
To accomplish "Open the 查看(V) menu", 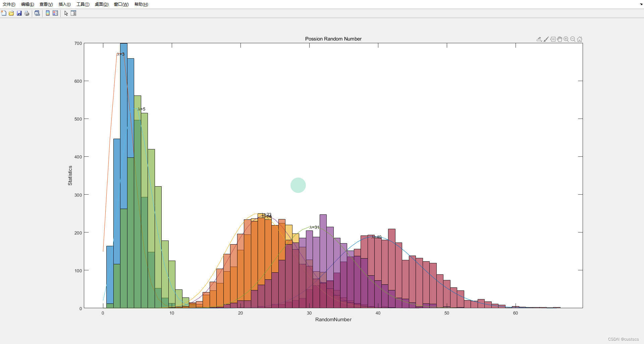I will point(46,4).
